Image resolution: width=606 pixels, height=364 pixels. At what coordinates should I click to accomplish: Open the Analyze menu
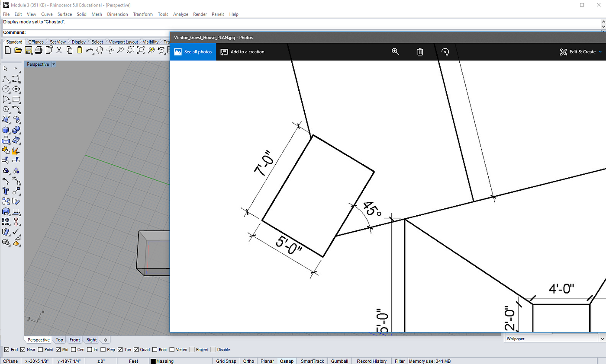pos(181,14)
